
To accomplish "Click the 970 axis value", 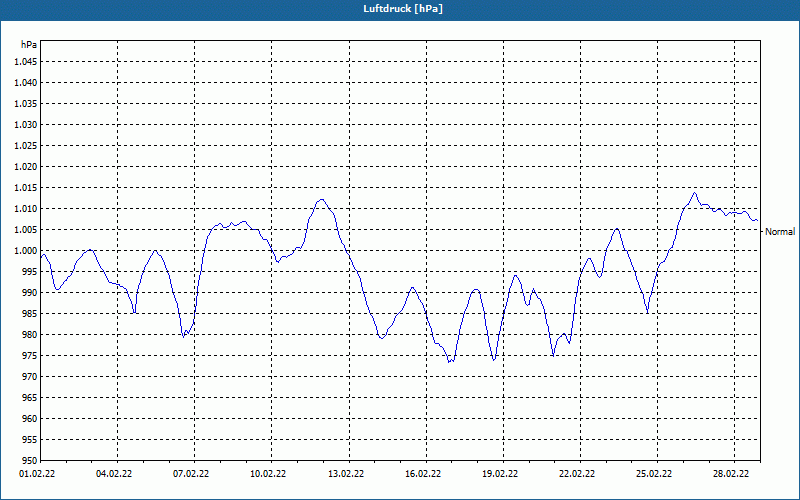I will tap(30, 377).
